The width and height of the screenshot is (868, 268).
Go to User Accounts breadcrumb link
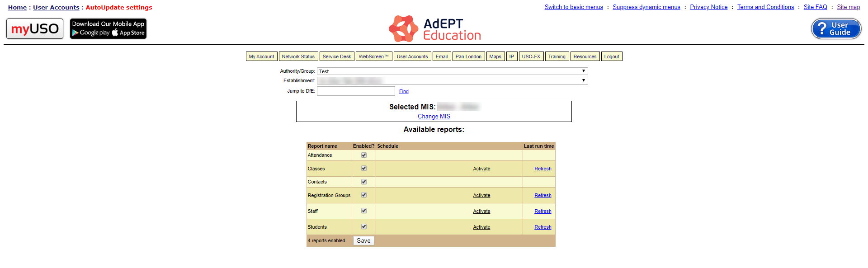click(x=56, y=7)
